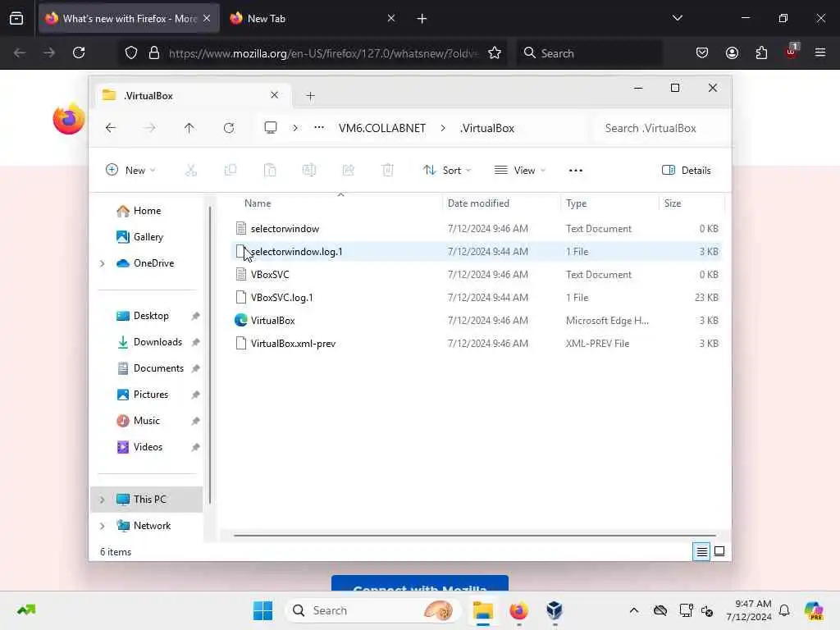Open VirtualBox from the taskbar
Viewport: 840px width, 630px height.
[x=555, y=610]
